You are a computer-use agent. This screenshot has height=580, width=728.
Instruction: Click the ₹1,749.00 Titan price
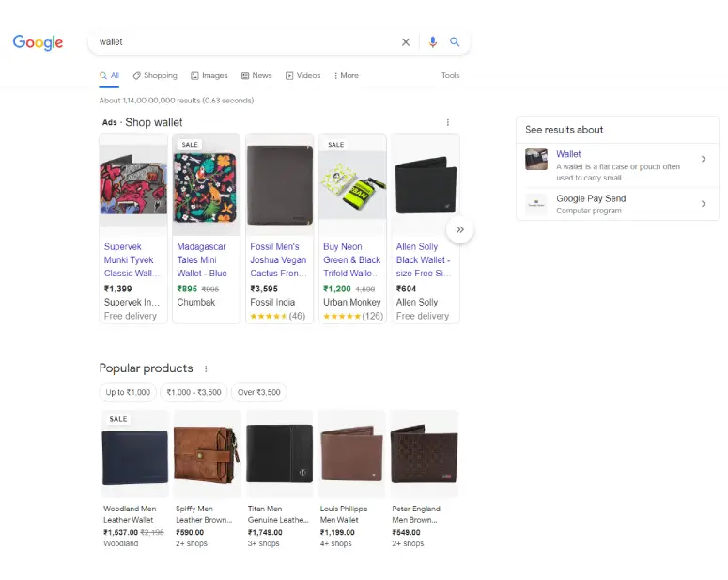pyautogui.click(x=265, y=533)
